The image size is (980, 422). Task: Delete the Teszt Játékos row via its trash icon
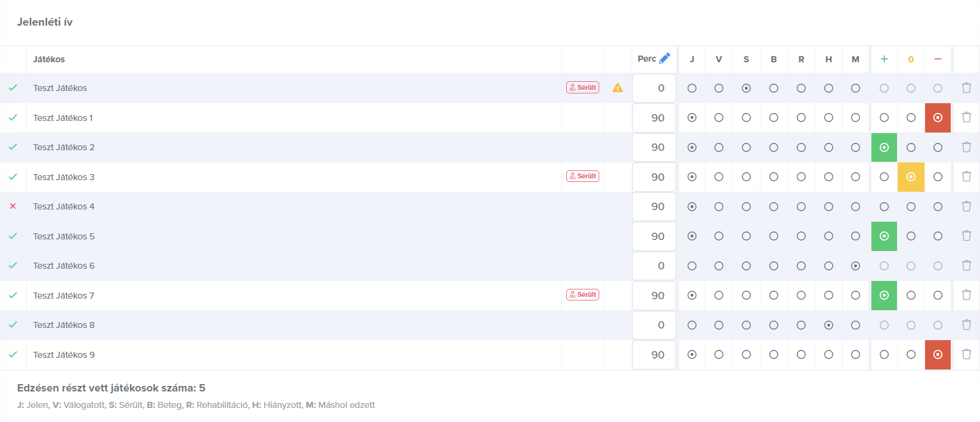[x=967, y=88]
